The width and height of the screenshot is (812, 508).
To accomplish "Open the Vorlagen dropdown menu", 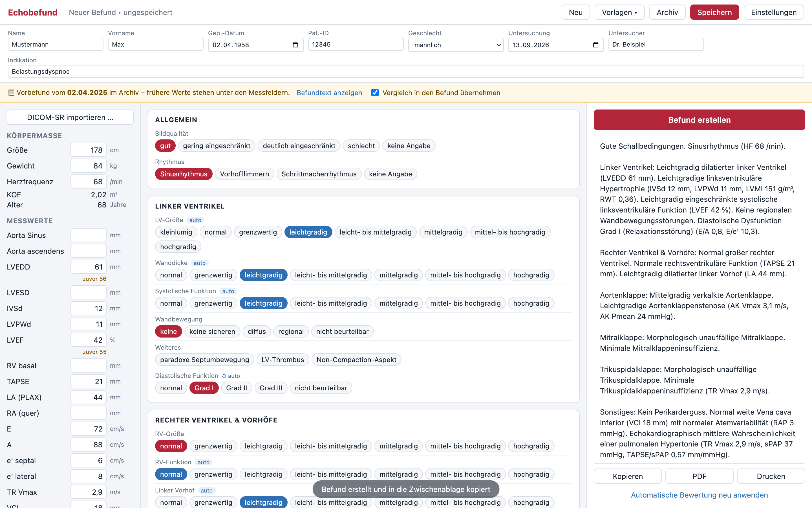I will pos(619,12).
